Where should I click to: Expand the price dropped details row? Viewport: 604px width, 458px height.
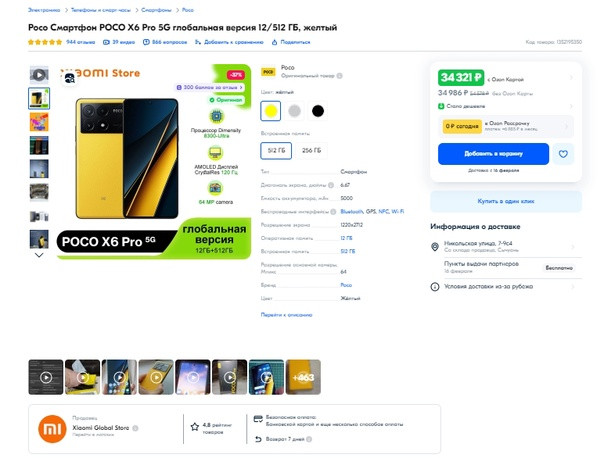tap(506, 106)
